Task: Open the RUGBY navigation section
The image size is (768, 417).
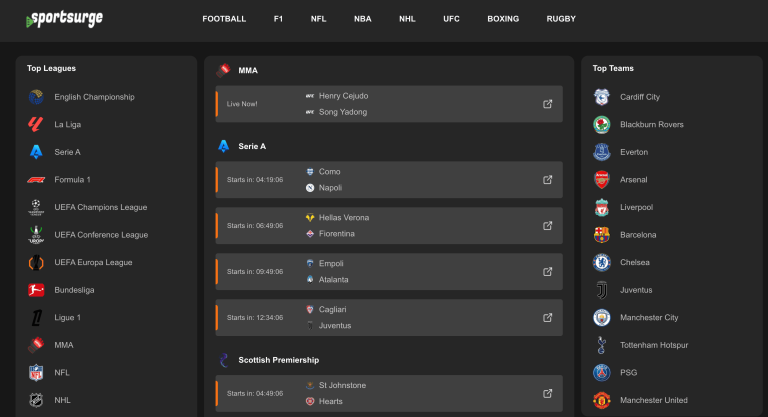Action: [561, 19]
